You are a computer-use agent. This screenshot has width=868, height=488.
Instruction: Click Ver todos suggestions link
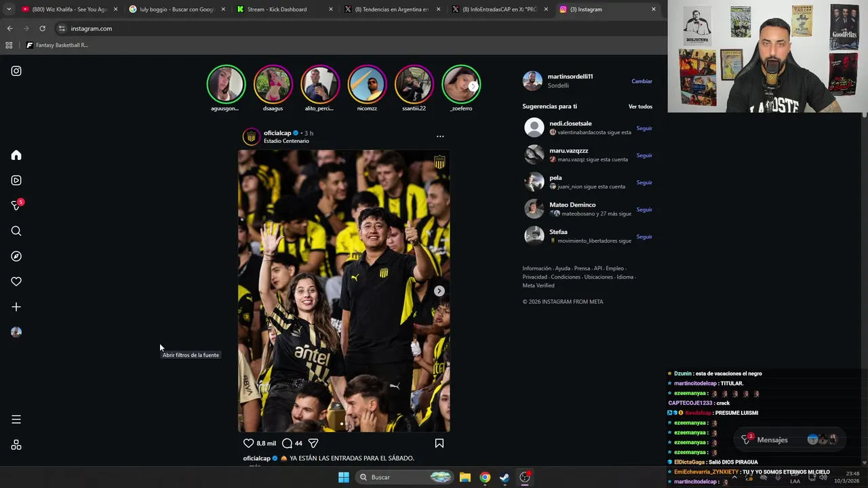[640, 106]
